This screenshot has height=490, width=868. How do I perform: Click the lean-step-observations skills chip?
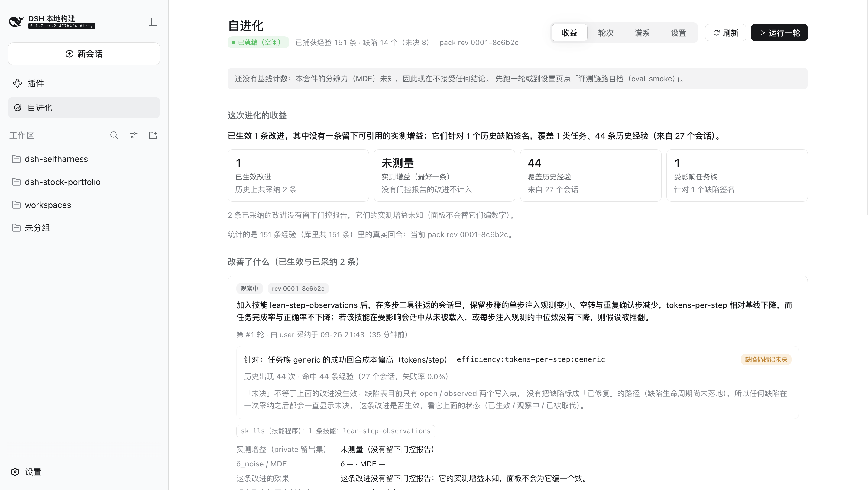(335, 431)
